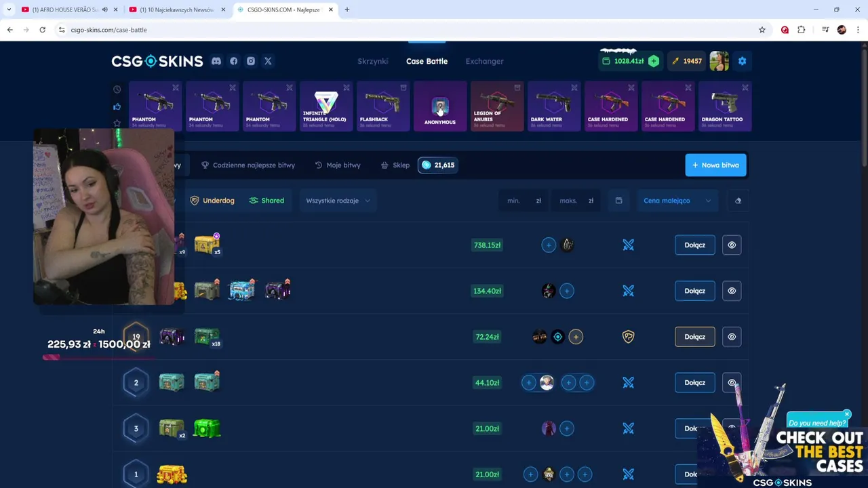Click the 21,615 gem balance button
Screen dimensions: 868x488
coord(437,165)
